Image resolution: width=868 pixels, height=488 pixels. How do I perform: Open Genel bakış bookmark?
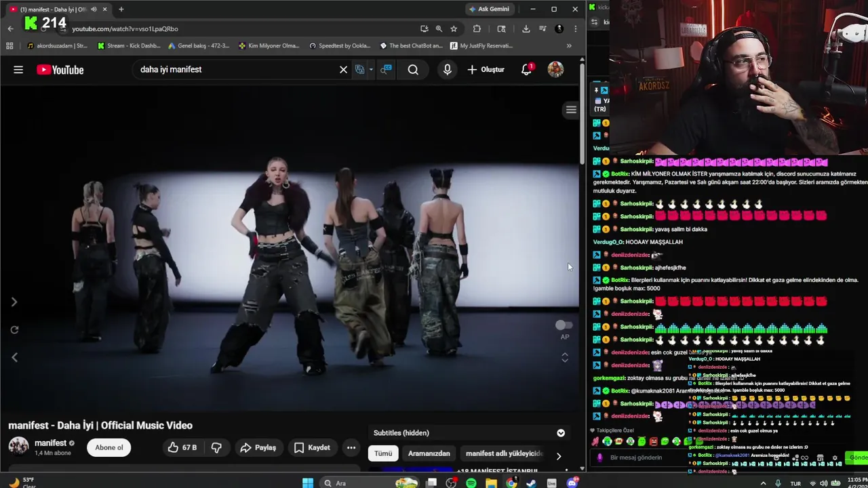(199, 46)
